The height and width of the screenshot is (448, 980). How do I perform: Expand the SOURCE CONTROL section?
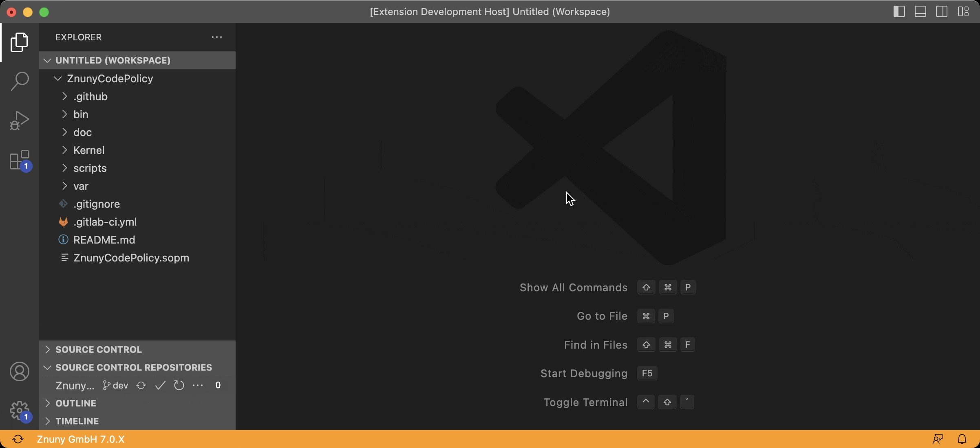tap(98, 349)
